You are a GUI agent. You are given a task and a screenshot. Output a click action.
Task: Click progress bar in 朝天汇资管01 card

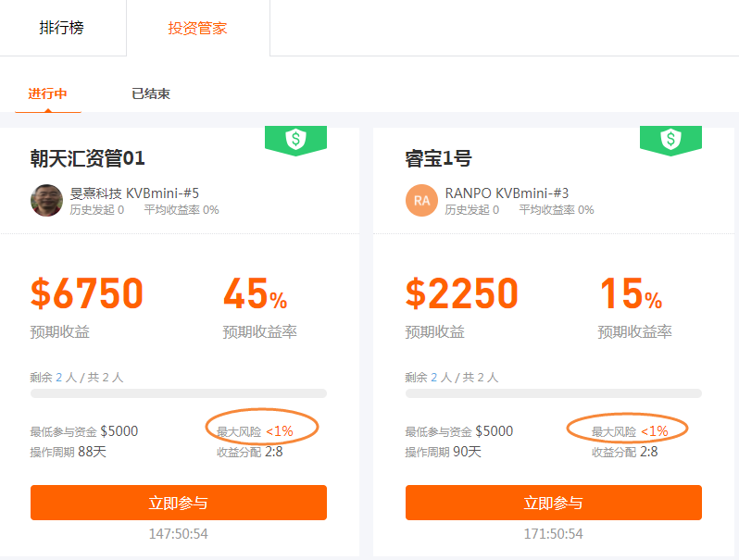[x=179, y=393]
